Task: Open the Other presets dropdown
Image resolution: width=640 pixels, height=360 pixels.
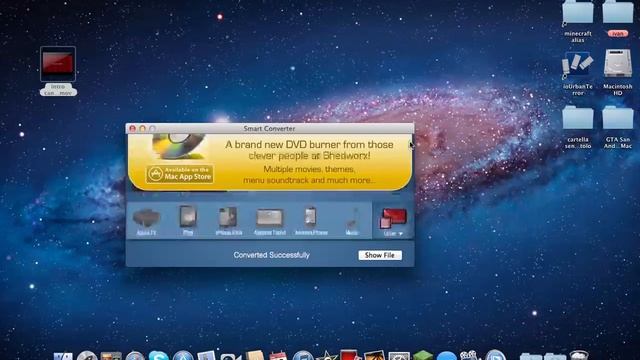Action: (x=393, y=222)
